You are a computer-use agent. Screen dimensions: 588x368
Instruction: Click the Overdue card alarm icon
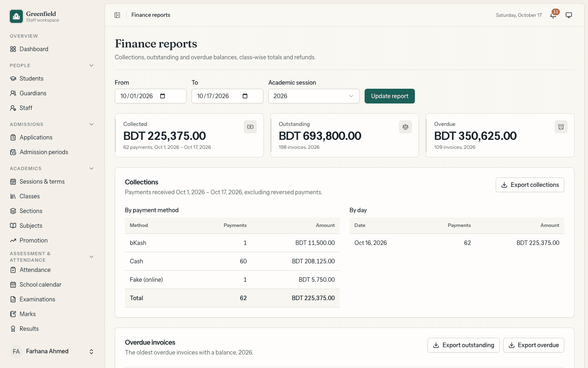click(561, 127)
